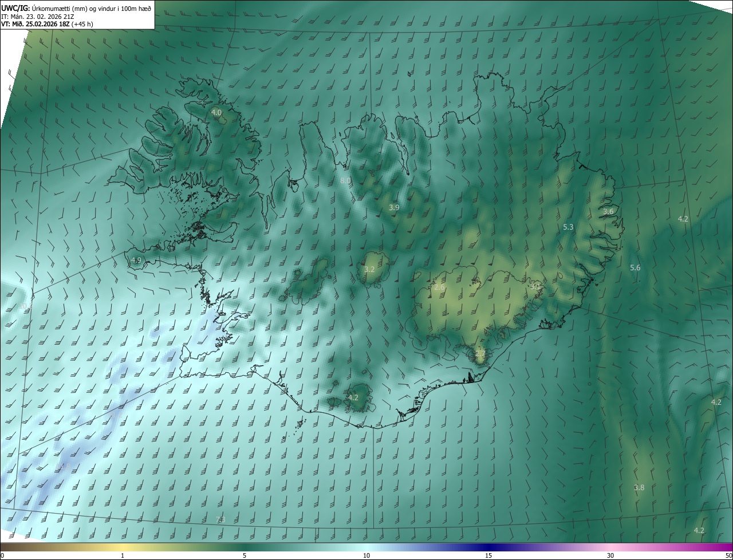Click the '15' tick on the color scale

[488, 555]
